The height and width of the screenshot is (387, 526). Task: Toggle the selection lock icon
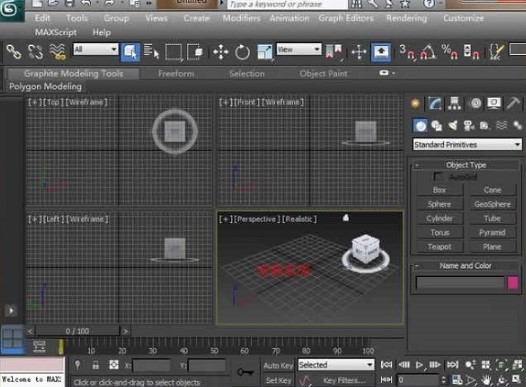click(x=96, y=365)
